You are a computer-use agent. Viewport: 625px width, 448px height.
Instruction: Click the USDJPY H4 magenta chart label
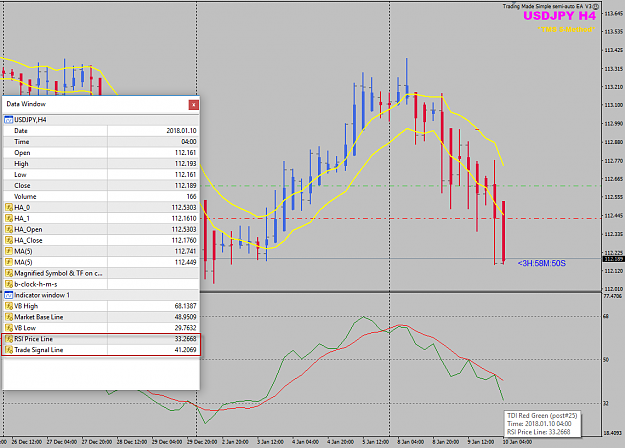[559, 16]
